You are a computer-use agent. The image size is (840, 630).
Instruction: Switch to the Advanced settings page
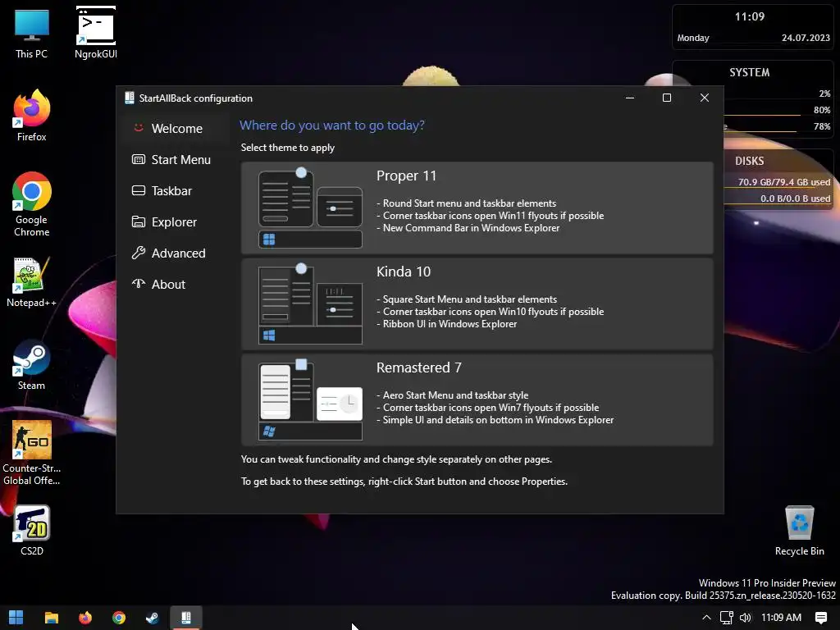point(176,253)
